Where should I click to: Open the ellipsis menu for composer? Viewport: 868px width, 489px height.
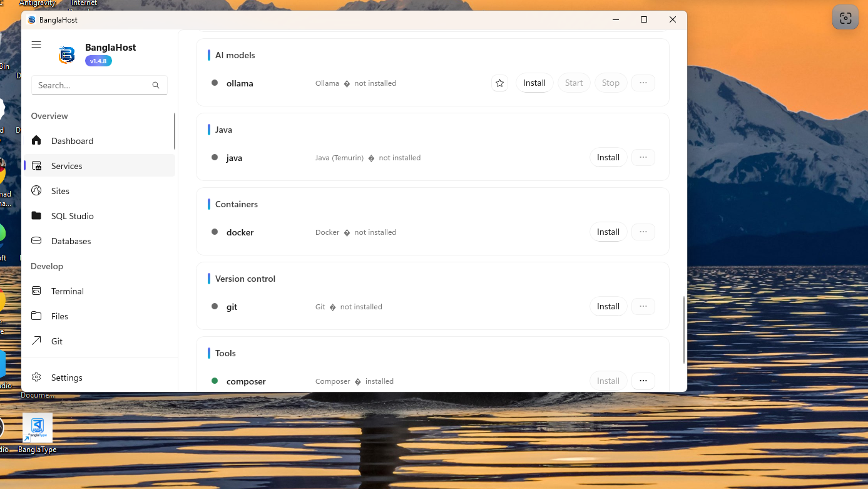(x=643, y=381)
